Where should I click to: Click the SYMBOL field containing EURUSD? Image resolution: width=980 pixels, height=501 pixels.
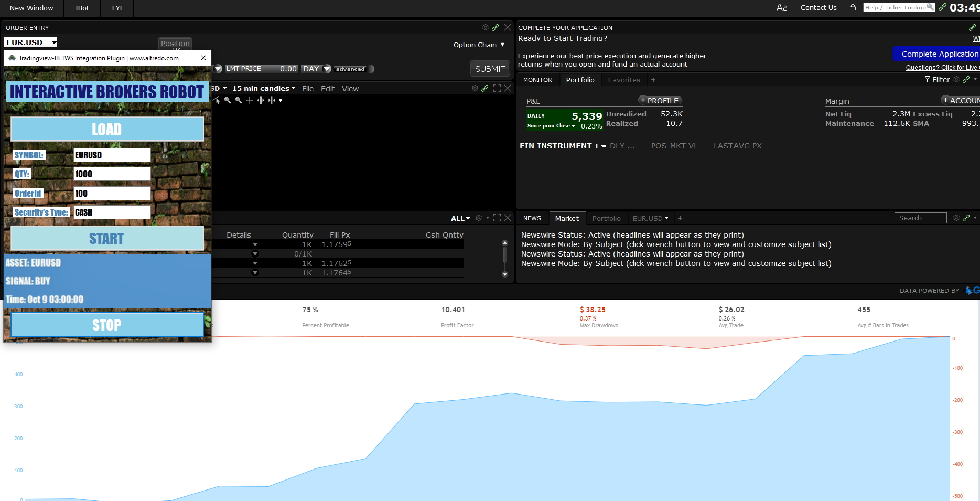coord(112,155)
